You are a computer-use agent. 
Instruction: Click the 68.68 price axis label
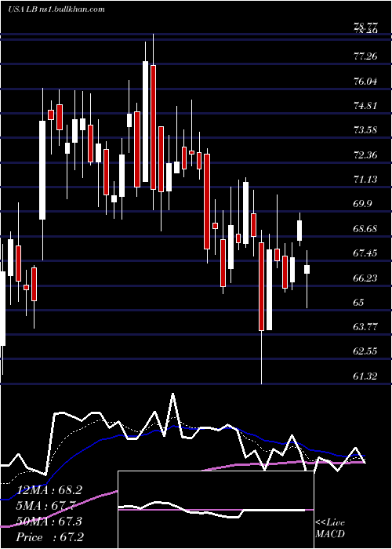point(365,229)
